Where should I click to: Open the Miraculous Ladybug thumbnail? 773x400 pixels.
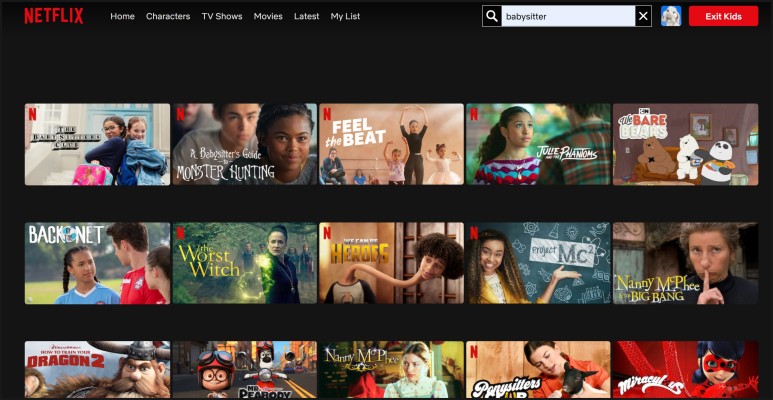(x=686, y=369)
